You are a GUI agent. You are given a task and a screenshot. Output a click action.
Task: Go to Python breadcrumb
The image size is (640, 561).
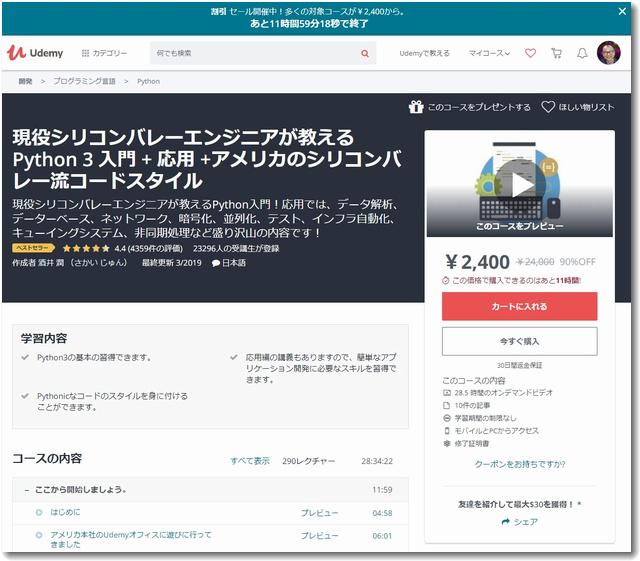point(148,81)
